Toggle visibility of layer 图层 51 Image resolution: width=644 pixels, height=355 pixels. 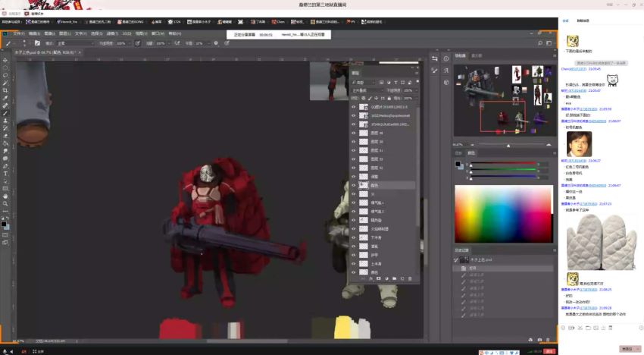point(353,150)
